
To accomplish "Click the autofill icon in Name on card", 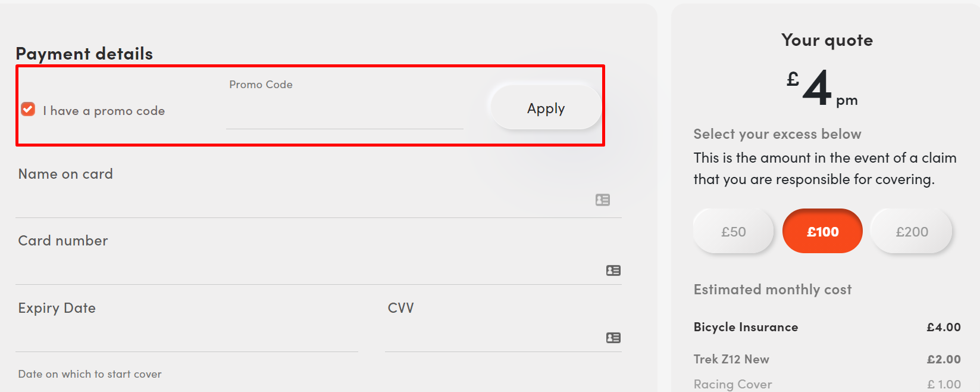I will click(602, 200).
